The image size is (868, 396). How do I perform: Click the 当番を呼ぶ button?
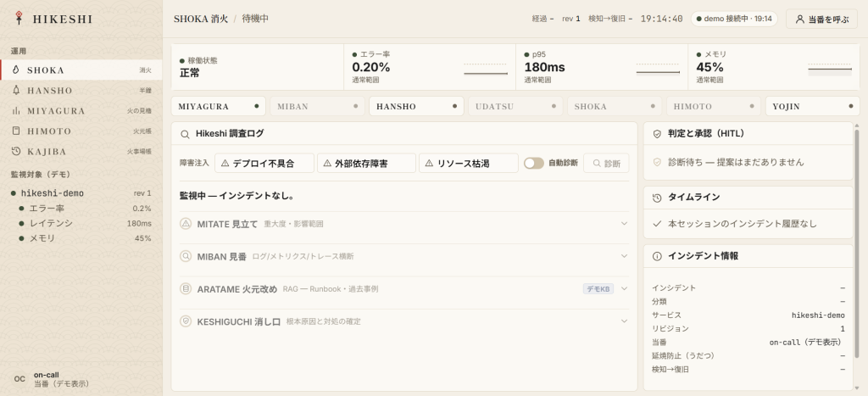(x=821, y=19)
